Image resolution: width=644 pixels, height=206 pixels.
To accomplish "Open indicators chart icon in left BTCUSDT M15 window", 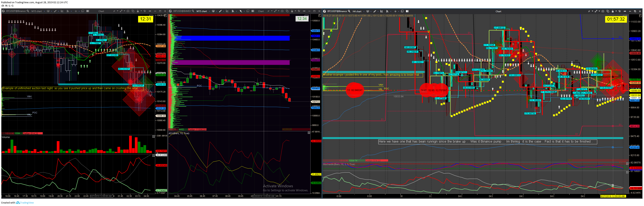I will coord(62,11).
